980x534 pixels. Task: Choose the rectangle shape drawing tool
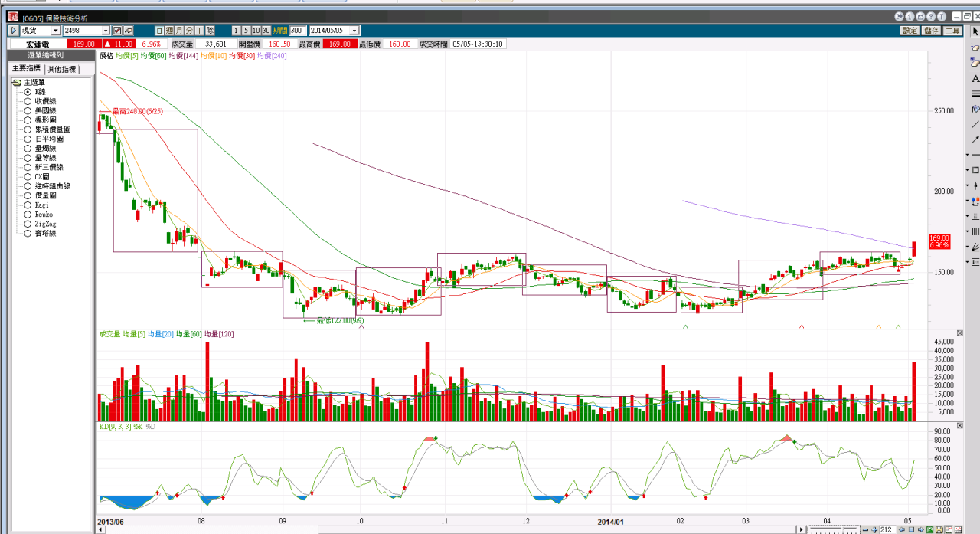975,170
